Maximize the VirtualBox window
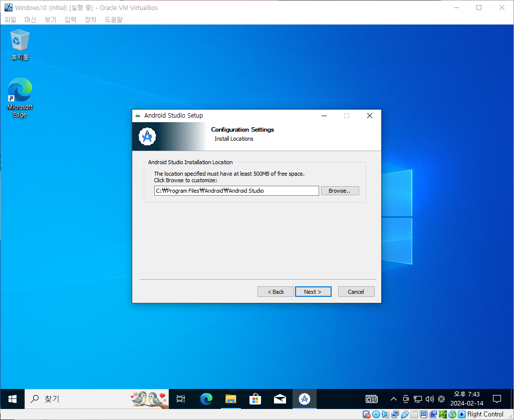 tap(479, 8)
